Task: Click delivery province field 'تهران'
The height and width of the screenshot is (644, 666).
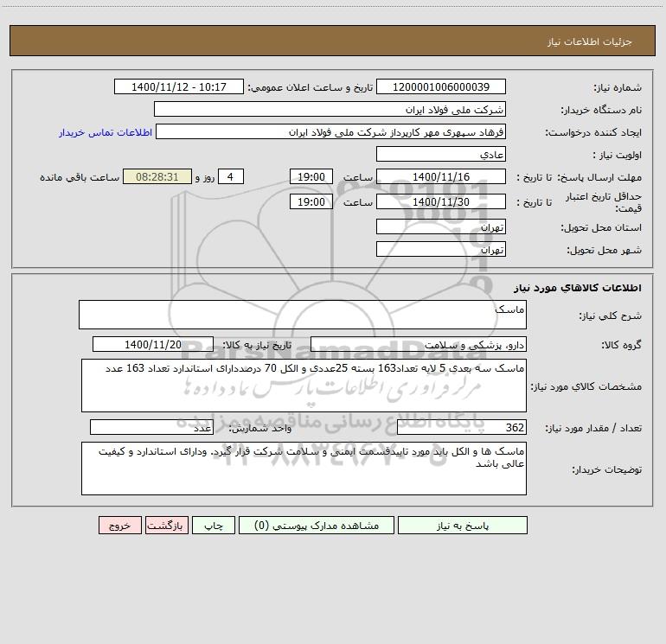Action: pyautogui.click(x=441, y=226)
